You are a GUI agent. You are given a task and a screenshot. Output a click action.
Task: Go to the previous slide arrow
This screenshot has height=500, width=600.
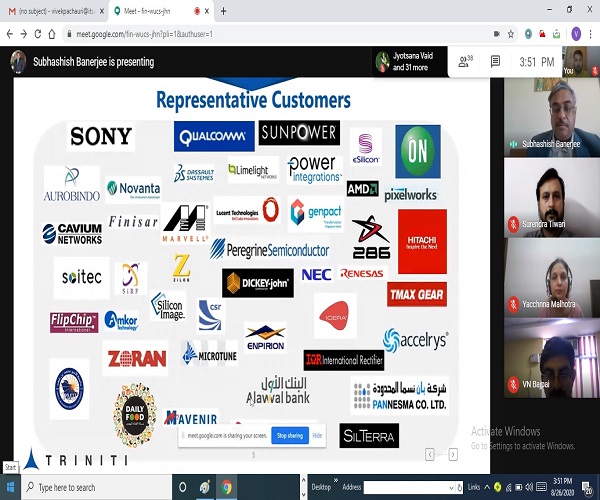coord(430,454)
